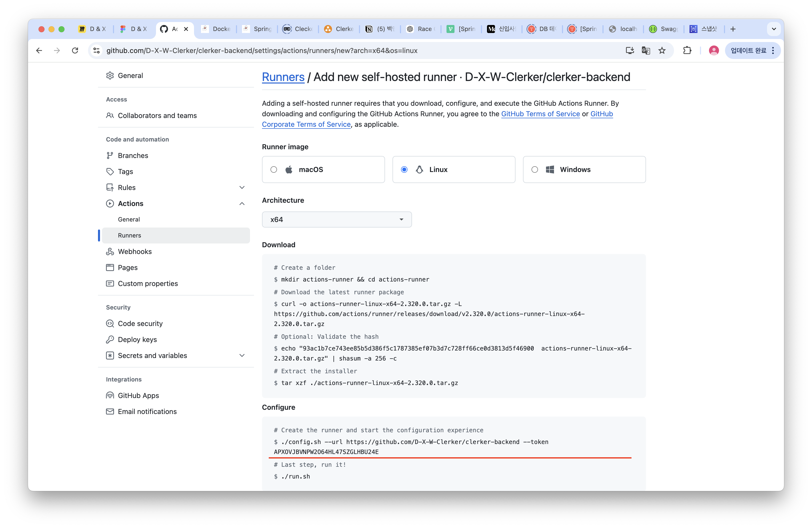The width and height of the screenshot is (812, 528).
Task: Click the Email notifications envelope icon
Action: (110, 412)
